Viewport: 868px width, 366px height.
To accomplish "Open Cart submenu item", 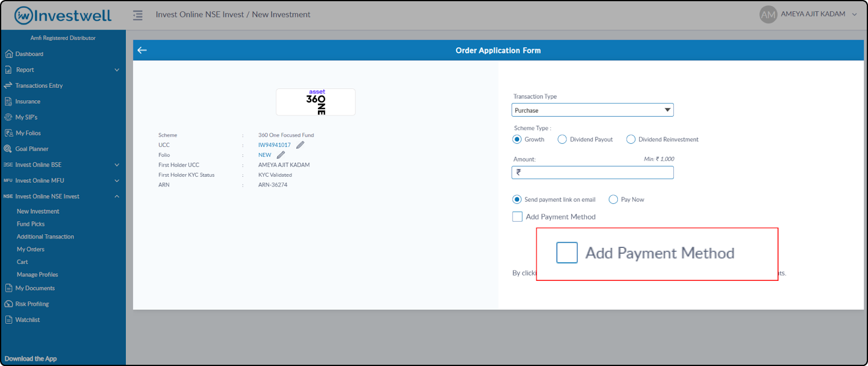I will (22, 262).
